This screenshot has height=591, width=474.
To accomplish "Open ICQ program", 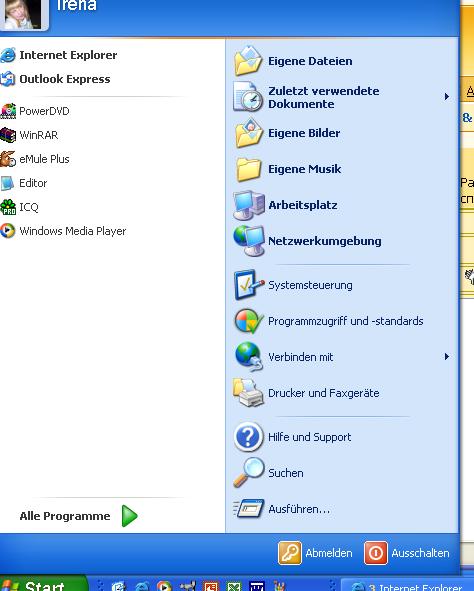I will 20,207.
